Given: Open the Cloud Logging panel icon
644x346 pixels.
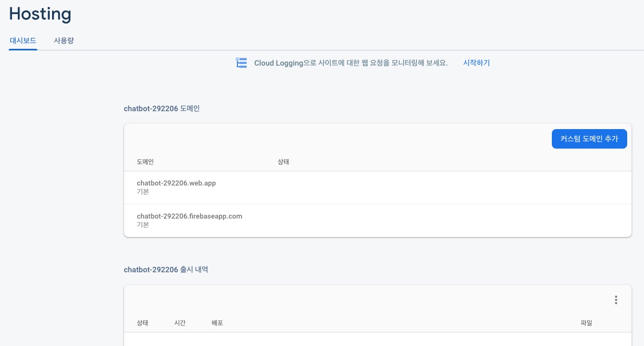Looking at the screenshot, I should tap(241, 62).
